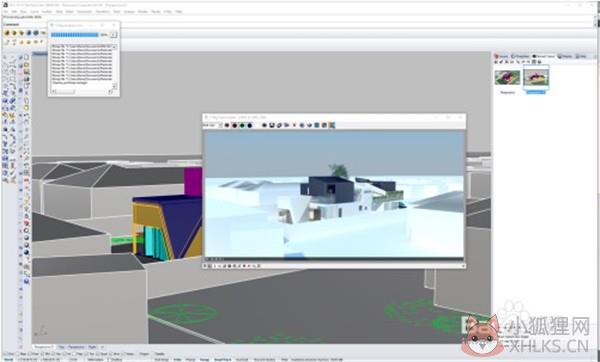The width and height of the screenshot is (600, 362).
Task: Toggle the Point osnap checkbox
Action: coord(29,354)
